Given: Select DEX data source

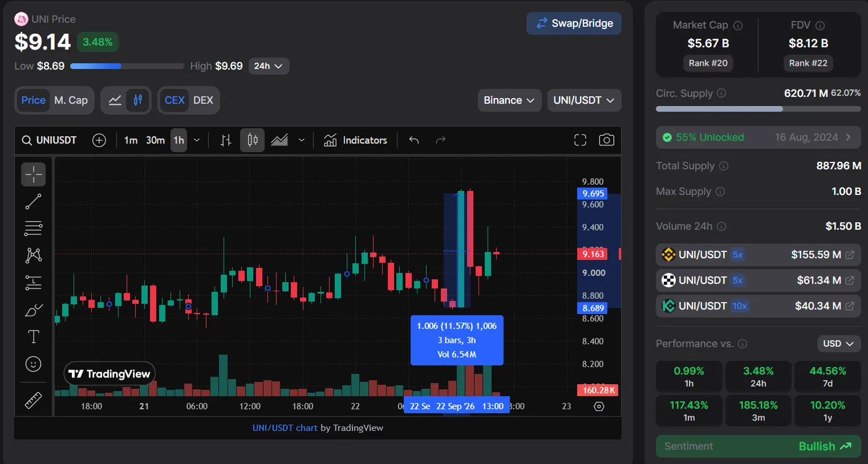Looking at the screenshot, I should (x=203, y=100).
